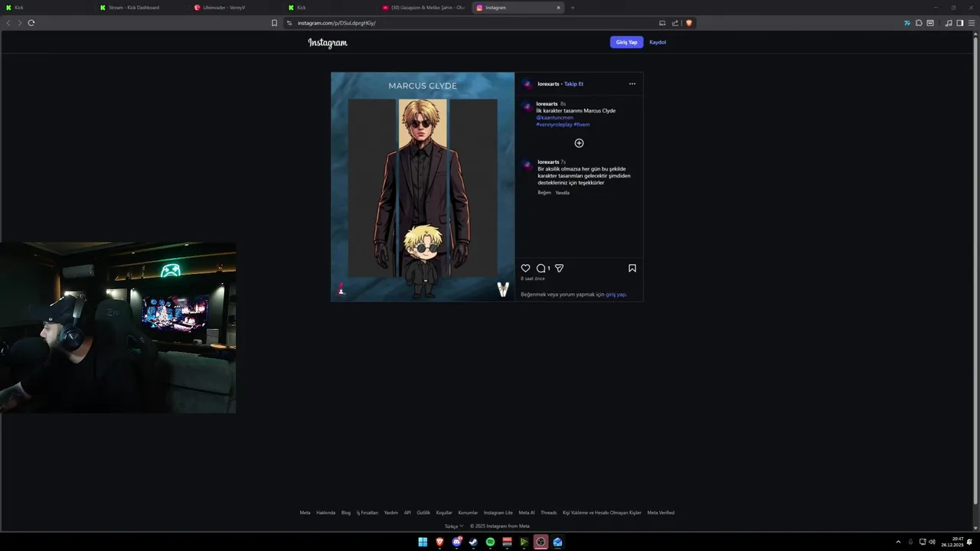Image resolution: width=980 pixels, height=551 pixels.
Task: Follow lorexarts with Takip Et
Action: pos(573,84)
